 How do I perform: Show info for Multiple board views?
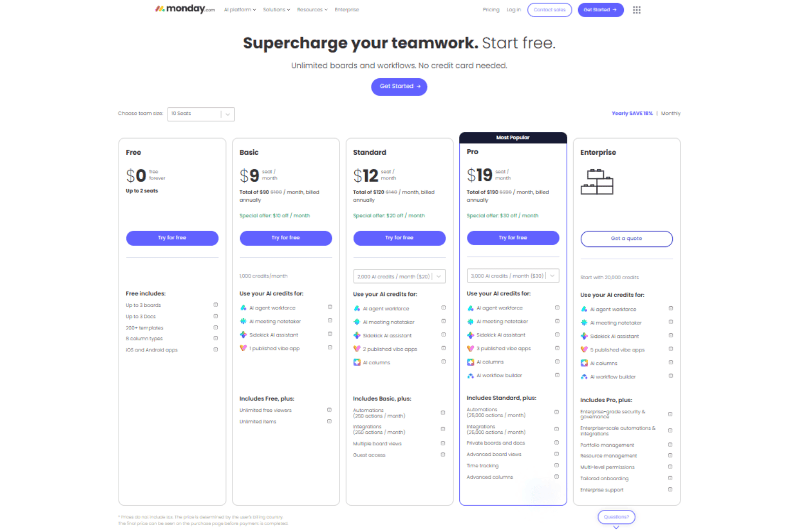coord(443,444)
